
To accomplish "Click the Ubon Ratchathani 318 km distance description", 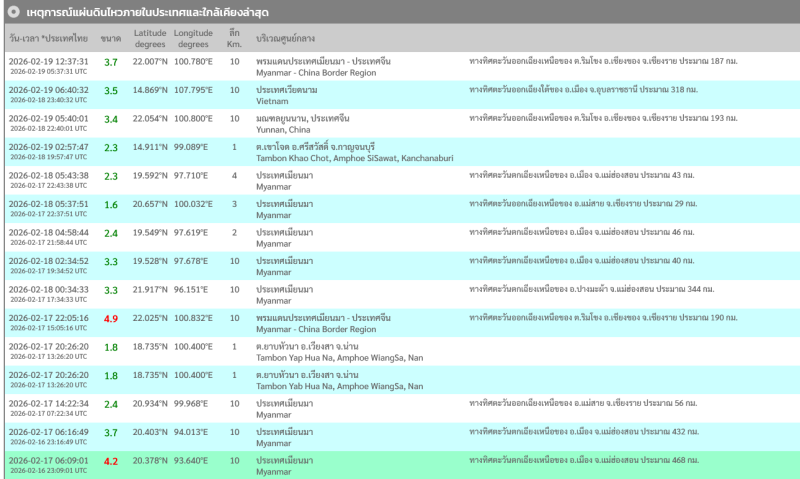I will click(x=585, y=90).
